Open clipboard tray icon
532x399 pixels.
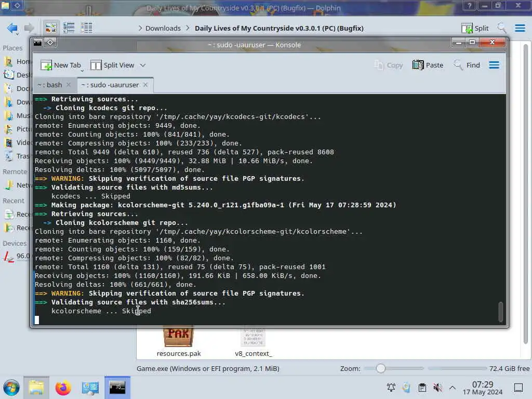point(422,388)
